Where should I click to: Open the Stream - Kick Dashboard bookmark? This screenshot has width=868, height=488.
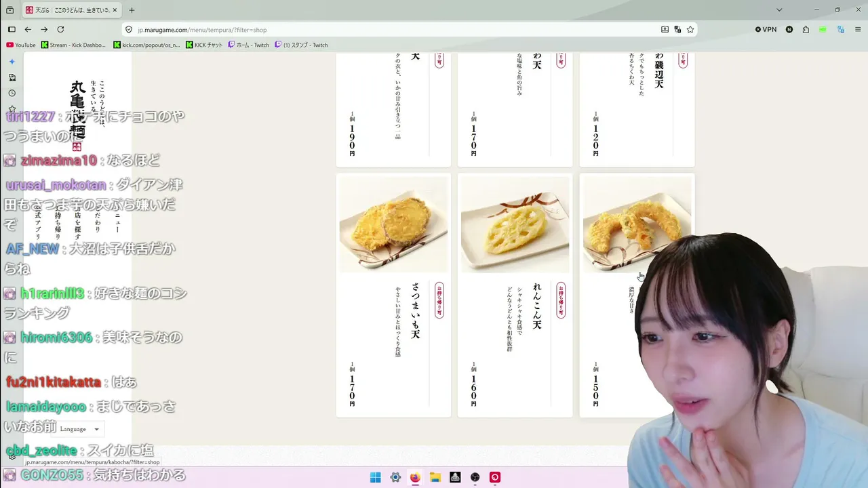coord(74,45)
